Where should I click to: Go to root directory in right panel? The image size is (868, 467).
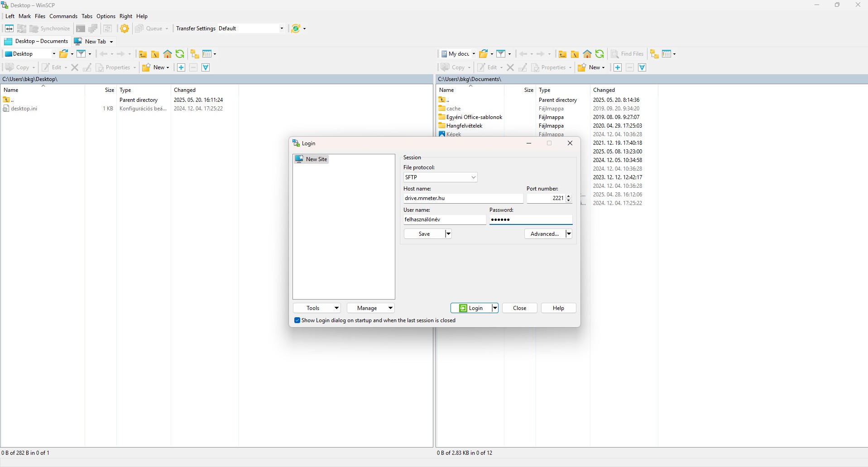click(575, 54)
